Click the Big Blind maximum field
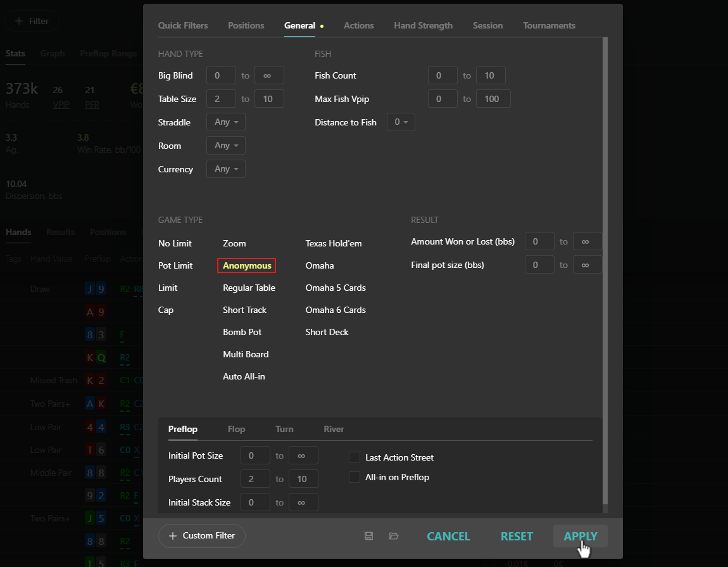The height and width of the screenshot is (567, 728). tap(269, 75)
